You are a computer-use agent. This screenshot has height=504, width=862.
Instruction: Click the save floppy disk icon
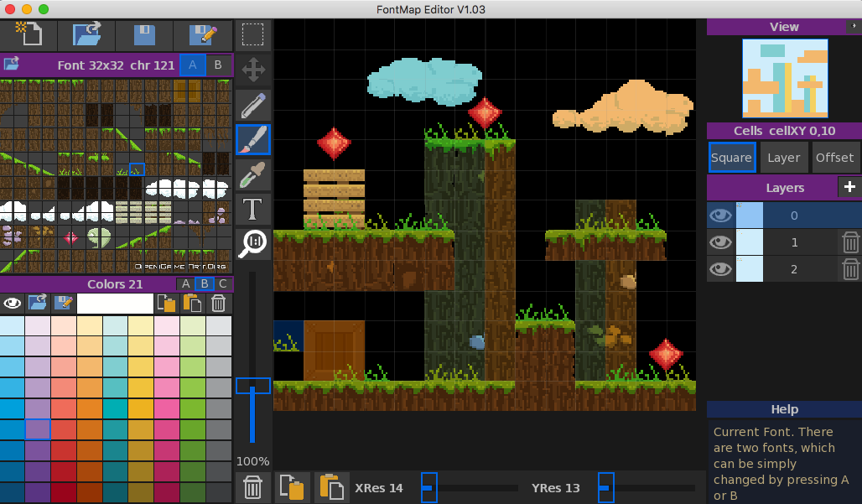[x=144, y=35]
